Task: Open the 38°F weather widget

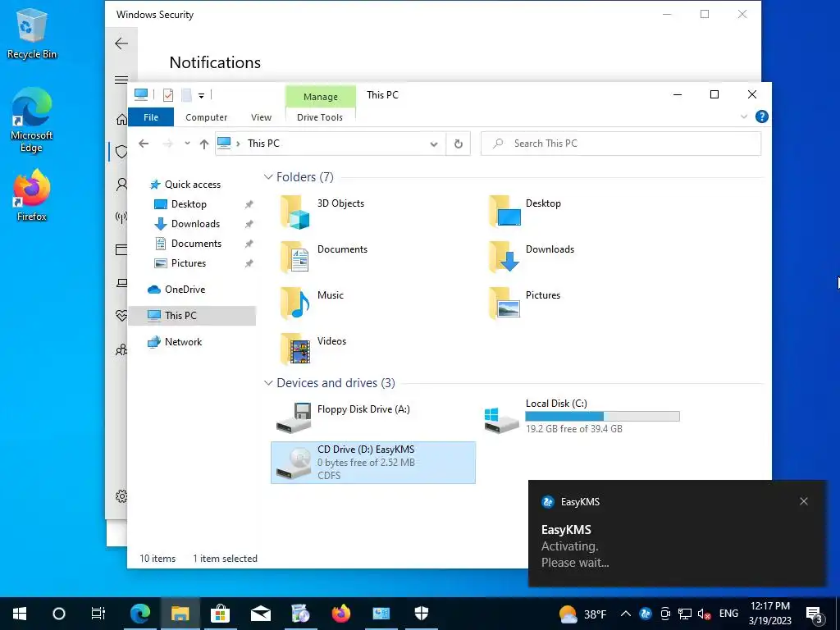Action: 582,614
